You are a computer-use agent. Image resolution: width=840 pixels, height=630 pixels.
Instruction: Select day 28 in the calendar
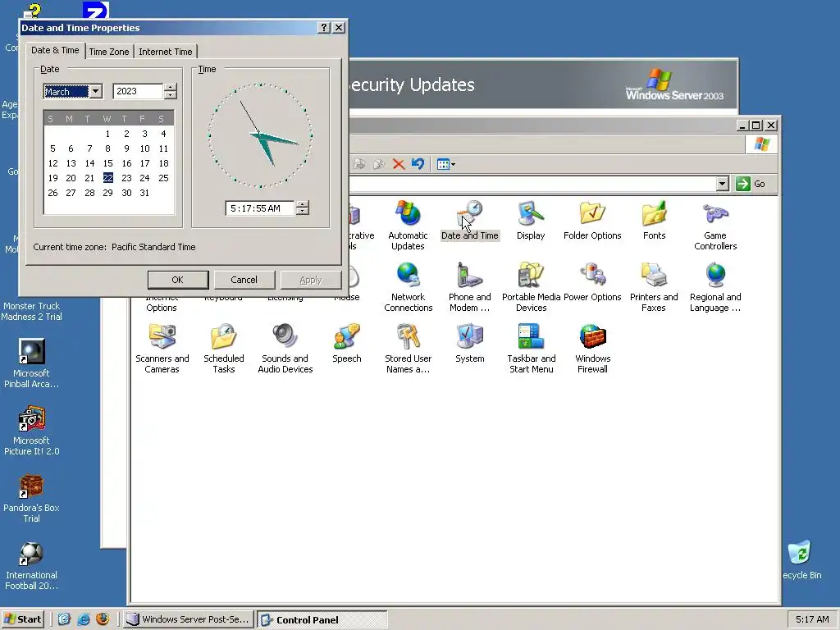(x=89, y=192)
